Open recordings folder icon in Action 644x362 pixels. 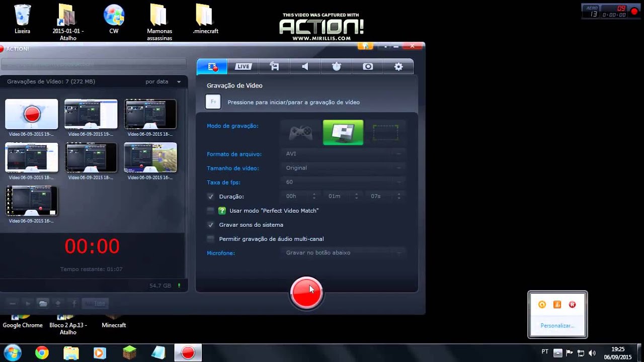(43, 303)
